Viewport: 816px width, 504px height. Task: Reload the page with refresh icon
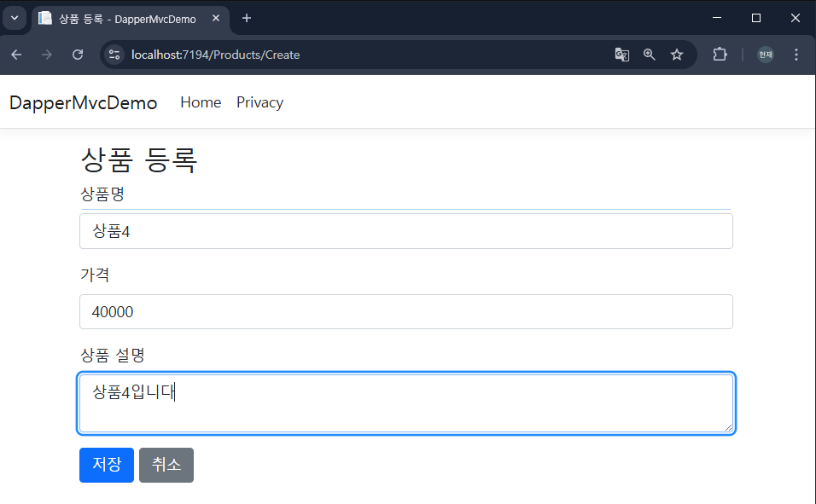pyautogui.click(x=78, y=55)
